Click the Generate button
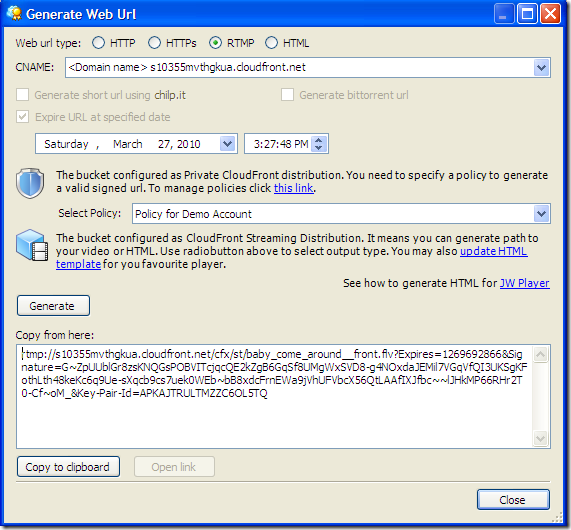The image size is (571, 530). click(x=53, y=306)
